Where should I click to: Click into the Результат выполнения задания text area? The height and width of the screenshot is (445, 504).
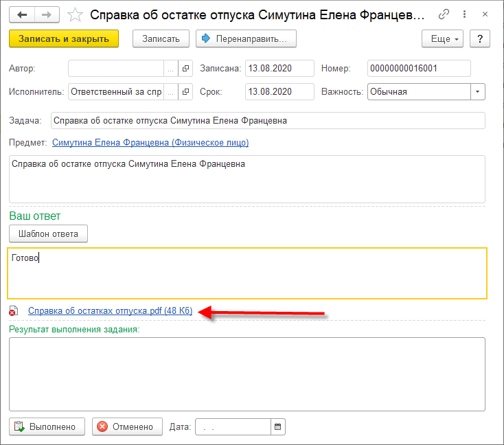click(247, 374)
